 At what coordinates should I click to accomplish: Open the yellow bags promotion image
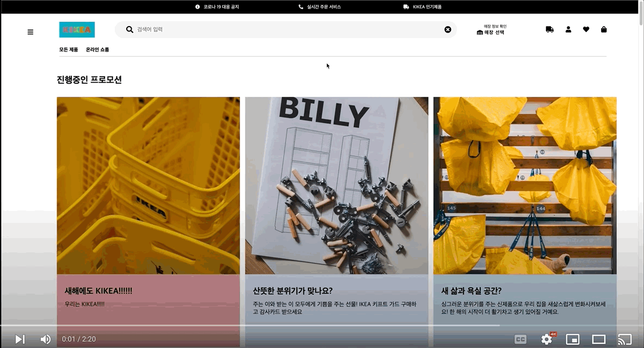tap(525, 185)
